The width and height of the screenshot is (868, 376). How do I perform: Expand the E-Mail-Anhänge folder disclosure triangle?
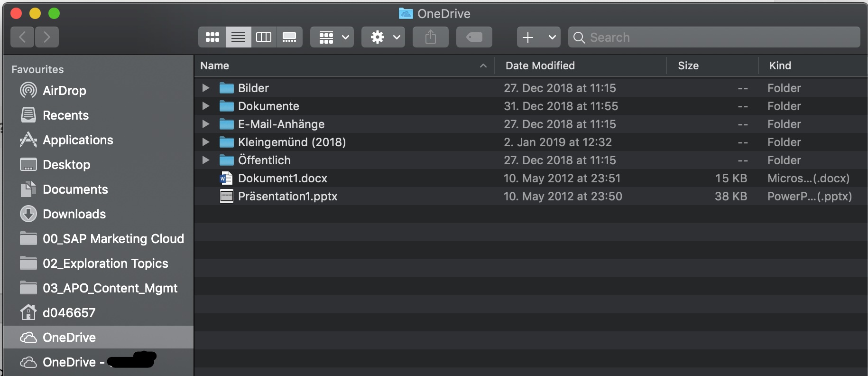tap(206, 124)
